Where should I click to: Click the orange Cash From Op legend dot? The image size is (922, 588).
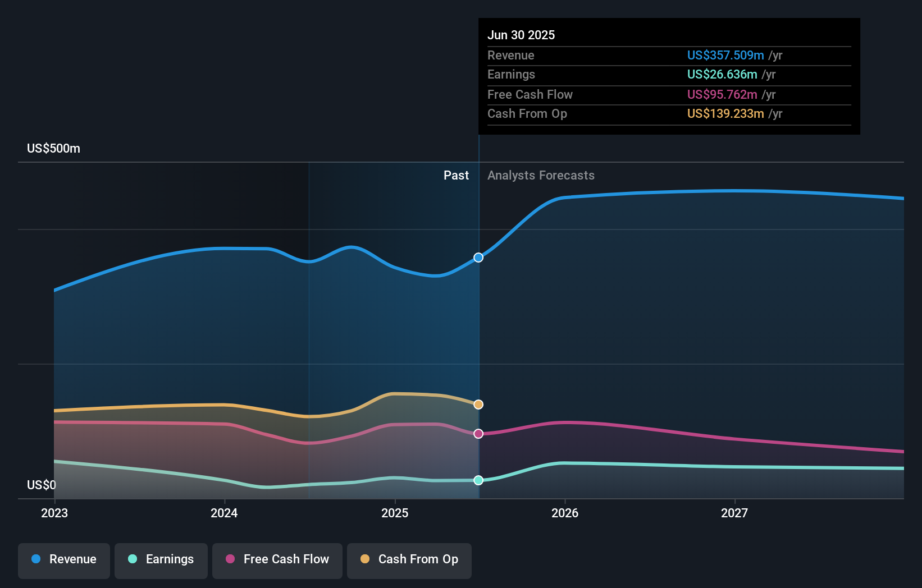click(365, 559)
